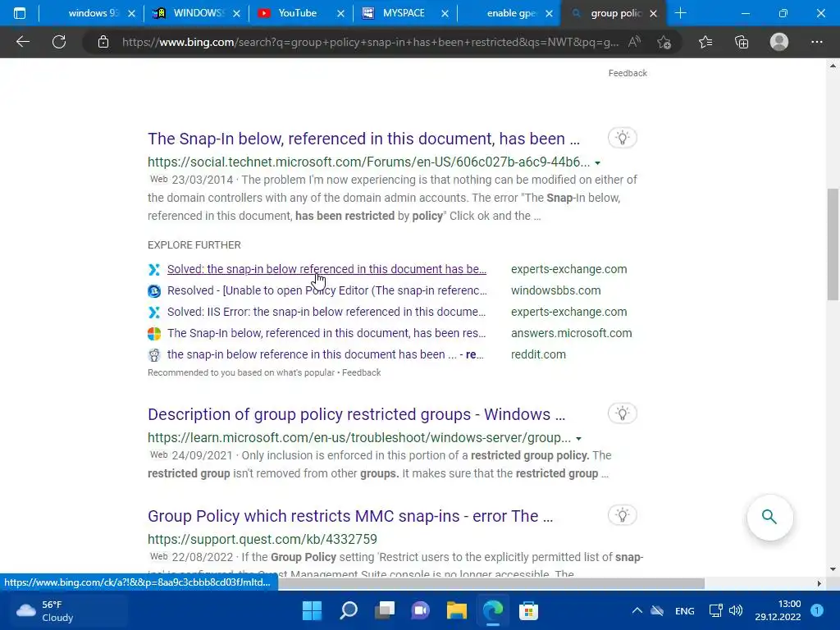Switch to the YouTube tab
The image size is (840, 630).
click(298, 13)
